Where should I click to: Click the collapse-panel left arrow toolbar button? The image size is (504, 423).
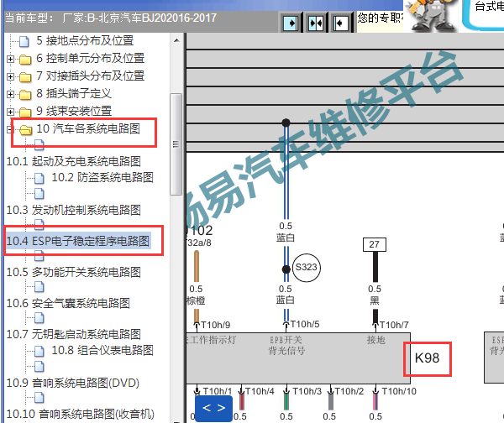341,23
